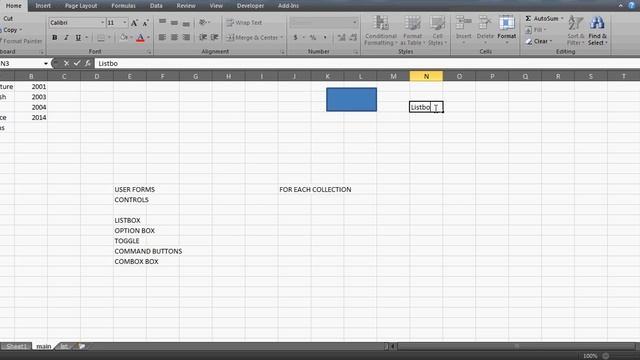The image size is (640, 360).
Task: Open the Add-Ins tab
Action: pyautogui.click(x=288, y=6)
